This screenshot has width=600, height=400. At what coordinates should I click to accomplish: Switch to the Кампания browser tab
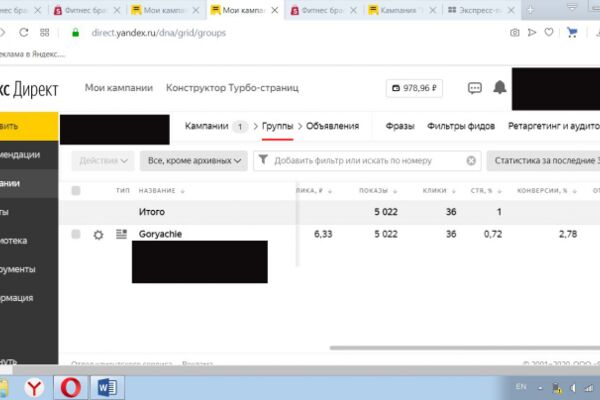[x=403, y=10]
